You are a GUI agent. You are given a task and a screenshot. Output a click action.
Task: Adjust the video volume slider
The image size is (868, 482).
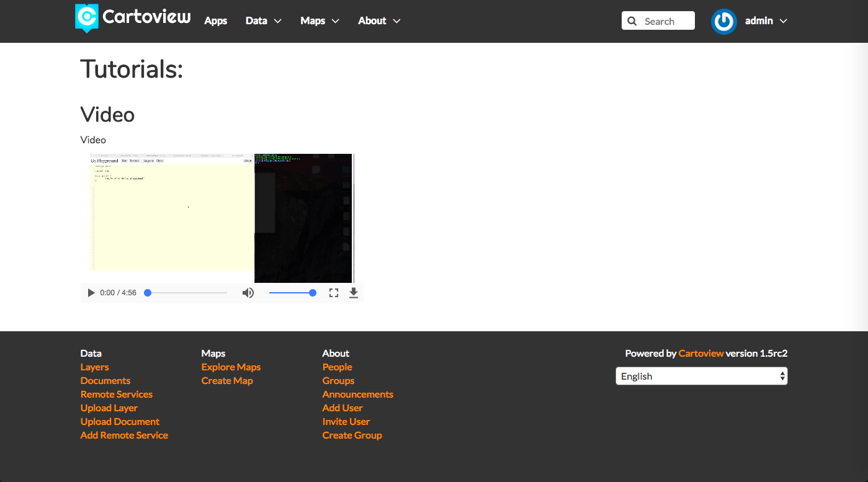tap(292, 293)
